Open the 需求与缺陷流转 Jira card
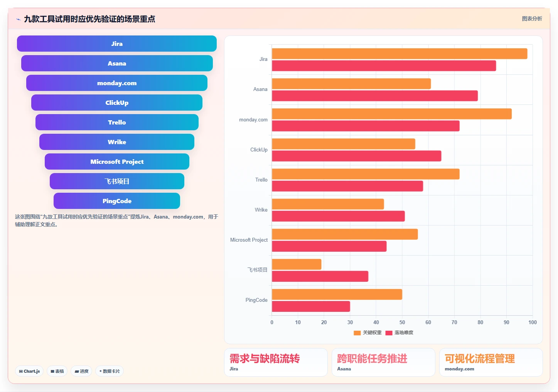The width and height of the screenshot is (558, 392). click(276, 362)
